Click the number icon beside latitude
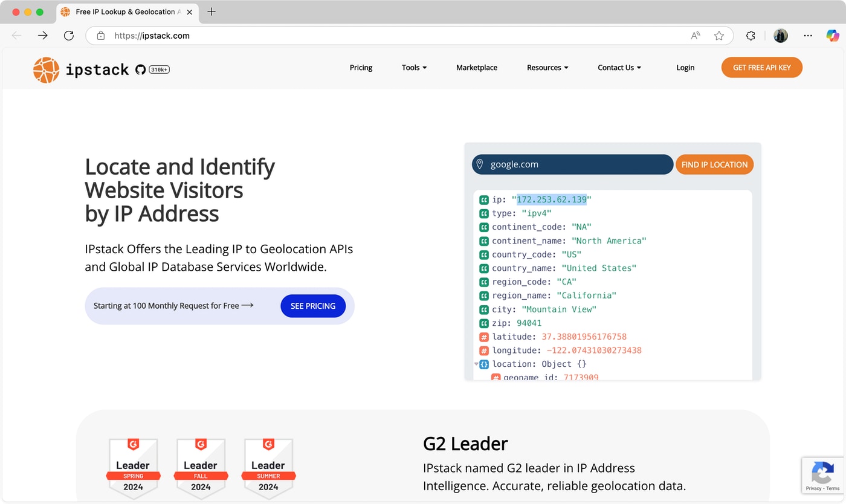Screen dimensions: 846x504 (484, 337)
